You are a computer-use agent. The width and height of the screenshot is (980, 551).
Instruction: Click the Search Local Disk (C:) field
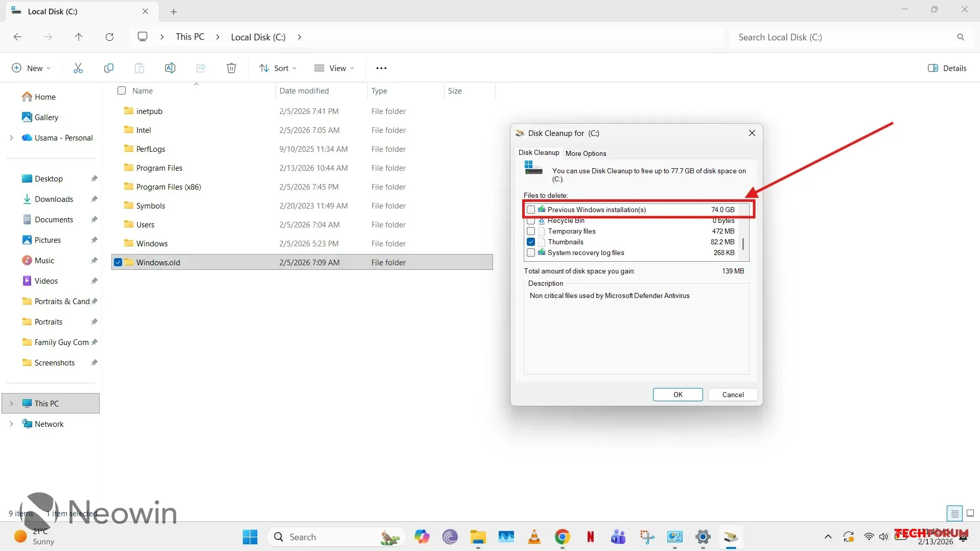point(843,37)
